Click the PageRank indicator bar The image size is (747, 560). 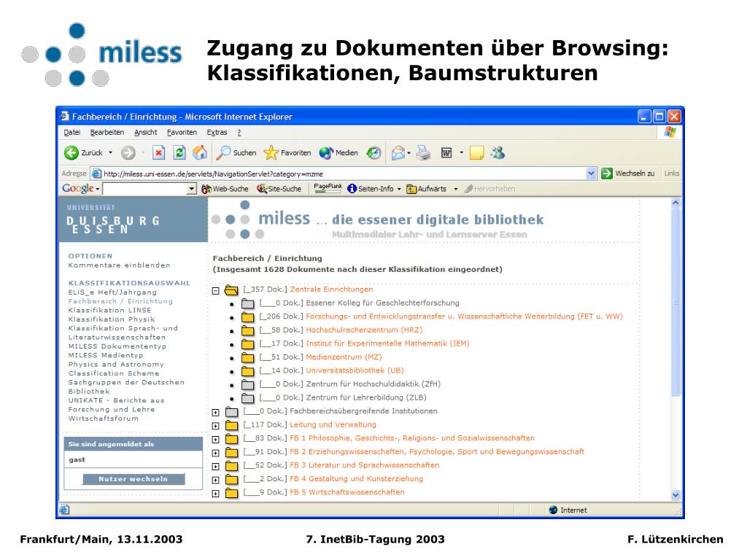click(328, 189)
